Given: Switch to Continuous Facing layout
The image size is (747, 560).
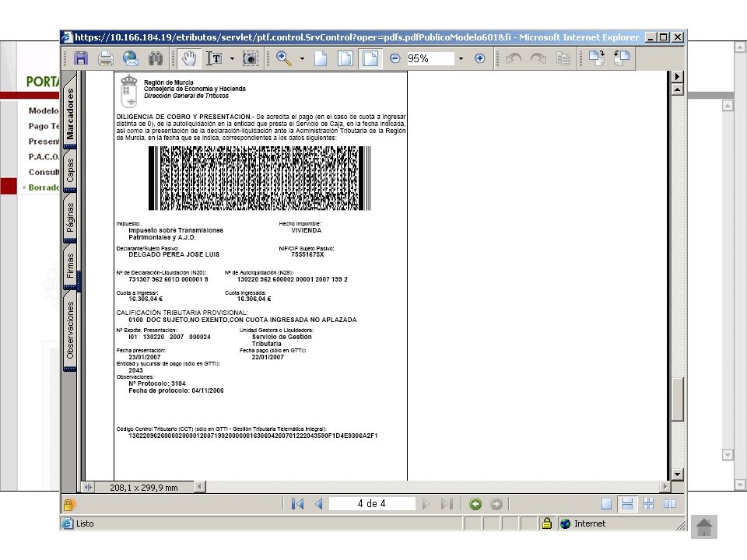Looking at the screenshot, I should [648, 504].
